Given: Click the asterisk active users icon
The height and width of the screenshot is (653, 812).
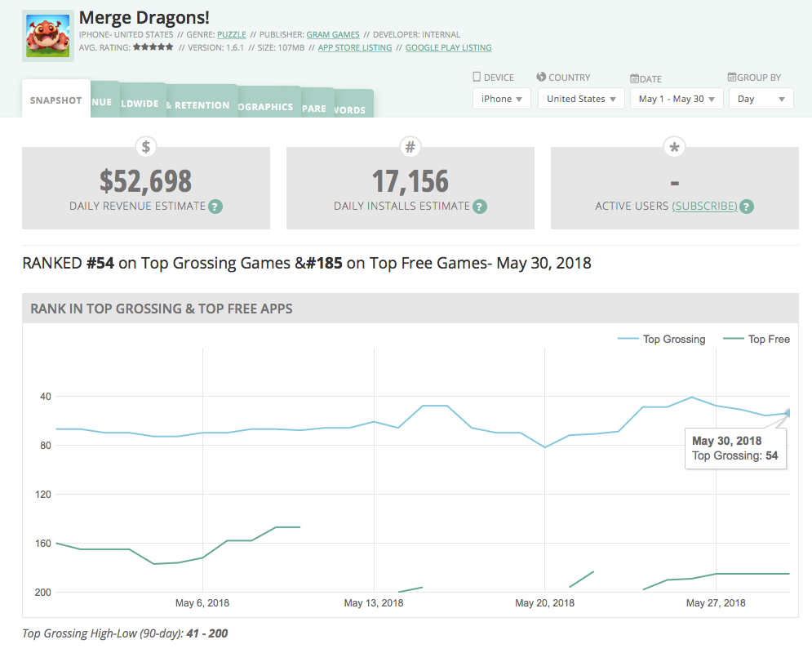Looking at the screenshot, I should [x=674, y=147].
